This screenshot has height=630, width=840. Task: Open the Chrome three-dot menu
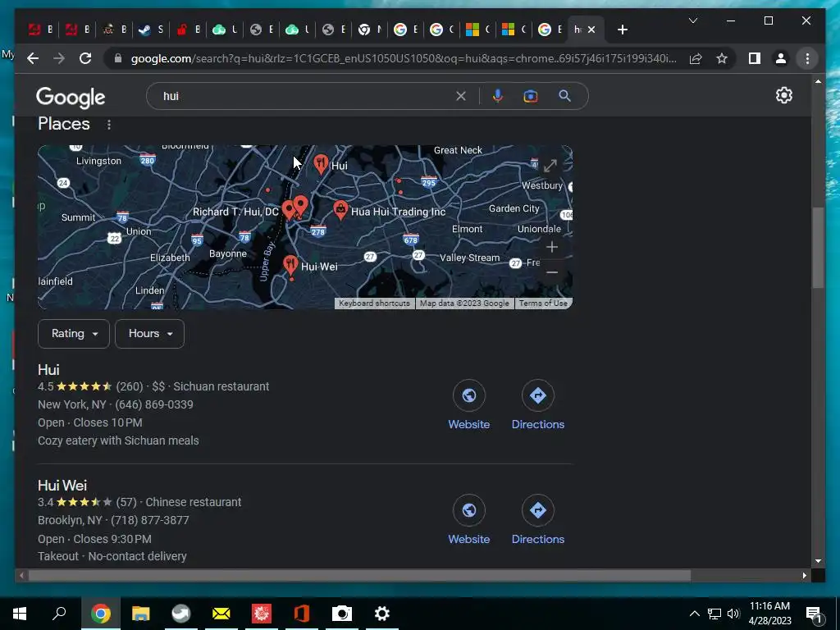(x=807, y=58)
